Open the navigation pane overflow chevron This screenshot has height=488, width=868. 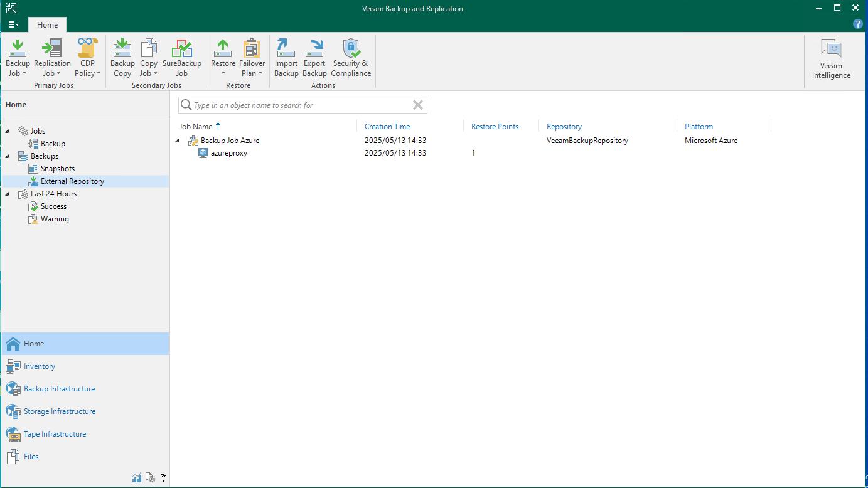pos(163,477)
